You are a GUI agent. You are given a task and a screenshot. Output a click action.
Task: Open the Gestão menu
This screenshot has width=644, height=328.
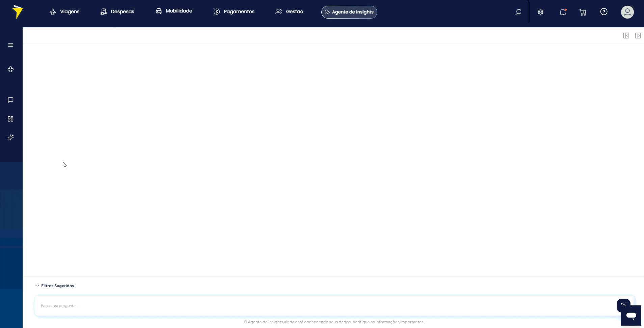(x=289, y=11)
